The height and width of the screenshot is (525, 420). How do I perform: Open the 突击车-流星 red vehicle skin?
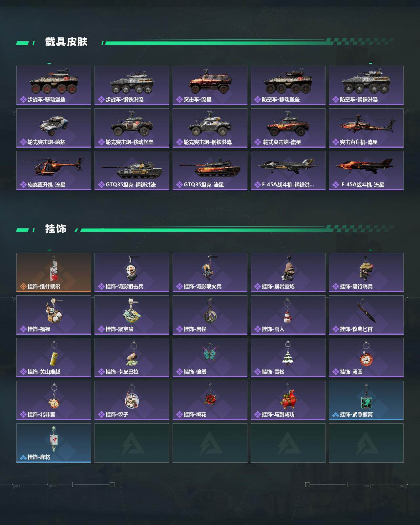coord(210,85)
